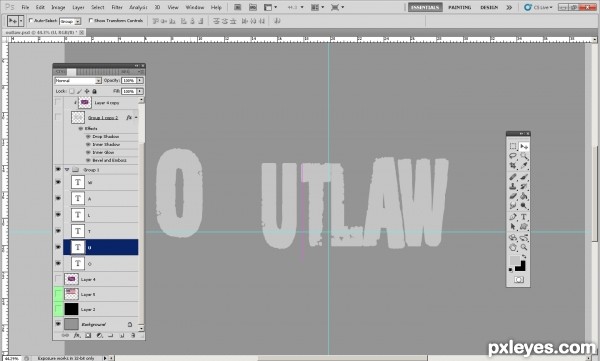Open tool preset picker arrow
This screenshot has height=361, width=600.
click(x=21, y=21)
